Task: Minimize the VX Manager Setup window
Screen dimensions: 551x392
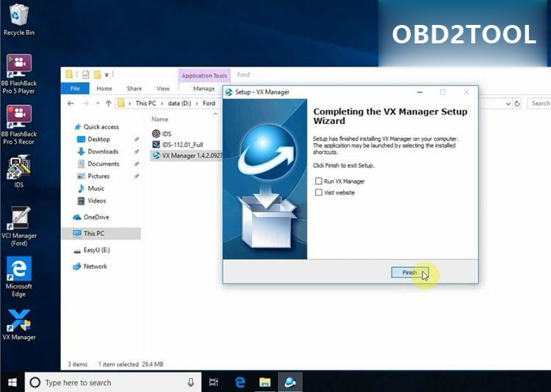Action: 419,92
